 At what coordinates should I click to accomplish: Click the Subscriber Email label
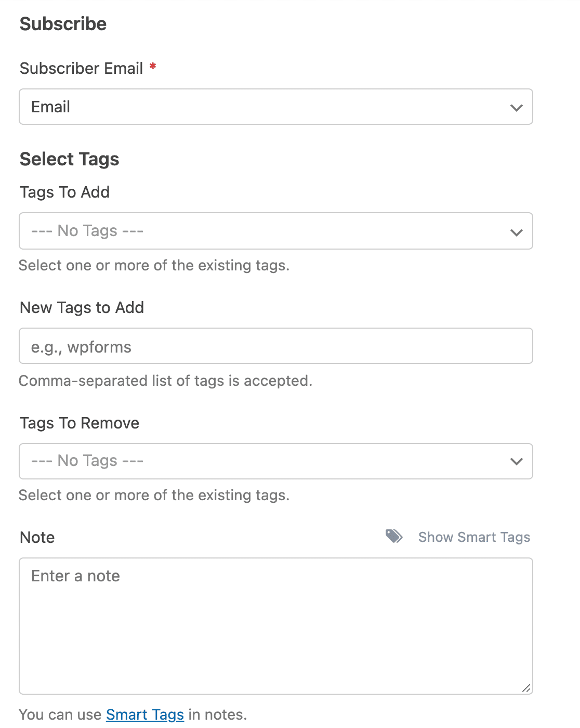(x=81, y=69)
